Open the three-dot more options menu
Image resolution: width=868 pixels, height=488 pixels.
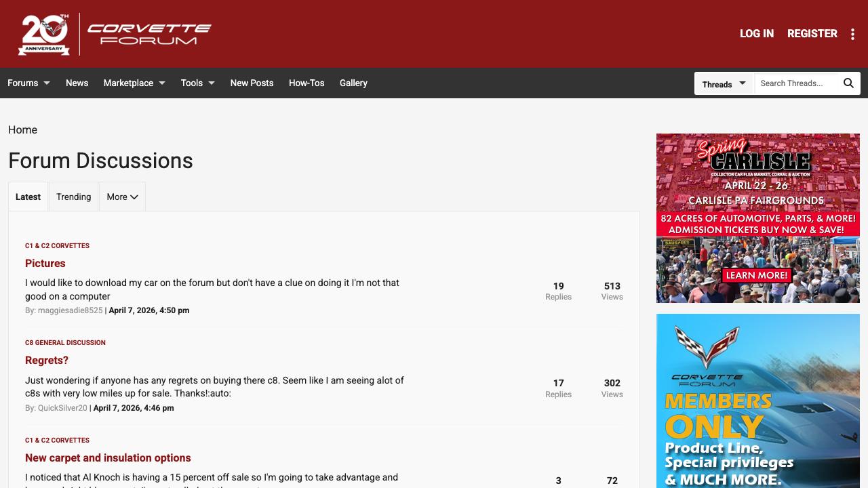(x=852, y=35)
